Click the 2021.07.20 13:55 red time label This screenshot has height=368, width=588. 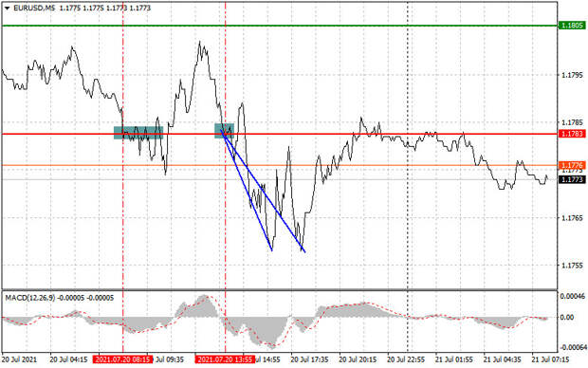[x=225, y=359]
